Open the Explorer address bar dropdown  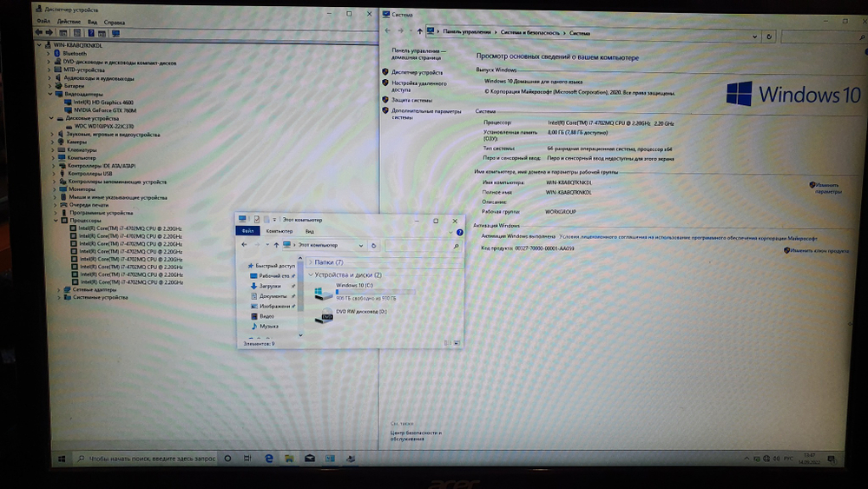coord(361,245)
